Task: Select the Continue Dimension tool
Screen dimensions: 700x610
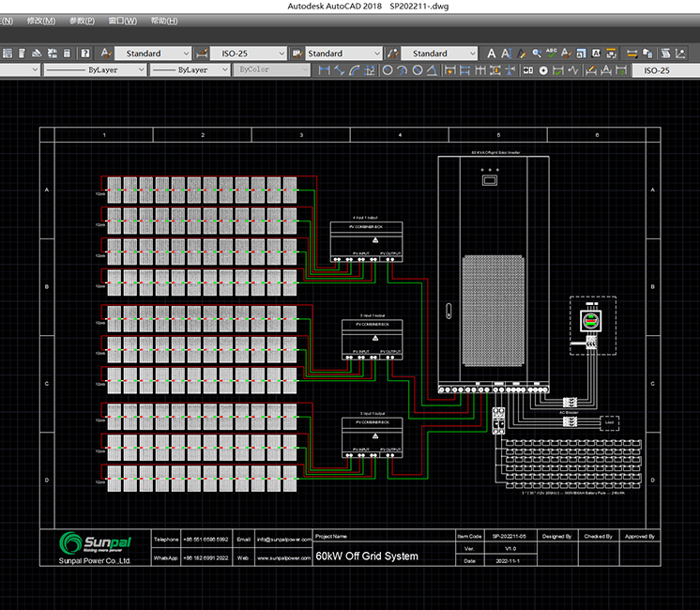Action: pos(480,70)
